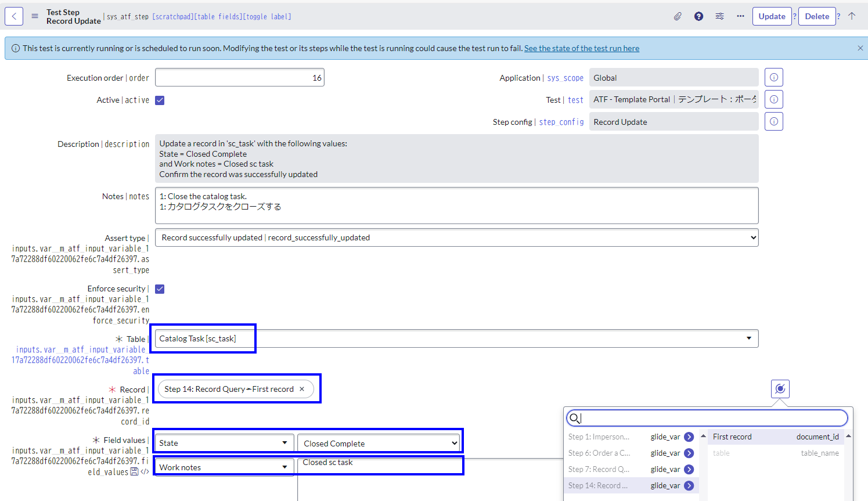Disable the Enforce security checkbox
Viewport: 868px width, 501px height.
pyautogui.click(x=159, y=289)
